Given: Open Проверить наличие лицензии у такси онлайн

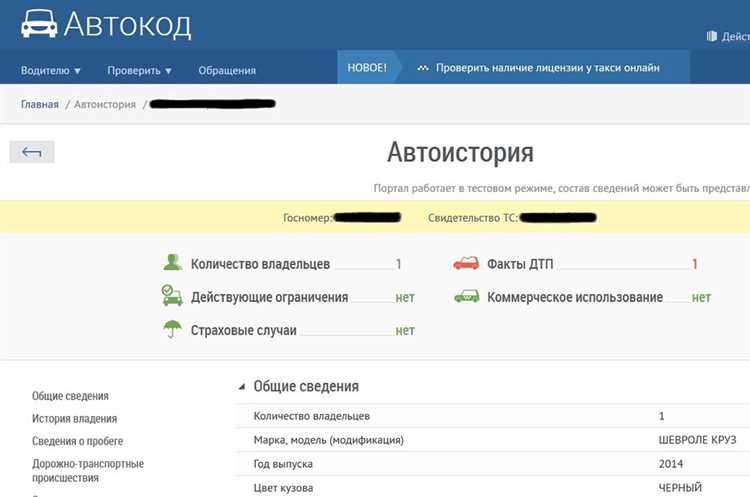Looking at the screenshot, I should 547,68.
